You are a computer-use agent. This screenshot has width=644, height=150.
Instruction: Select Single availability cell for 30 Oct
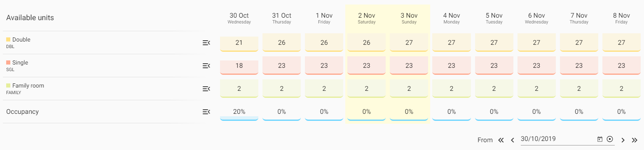[239, 66]
